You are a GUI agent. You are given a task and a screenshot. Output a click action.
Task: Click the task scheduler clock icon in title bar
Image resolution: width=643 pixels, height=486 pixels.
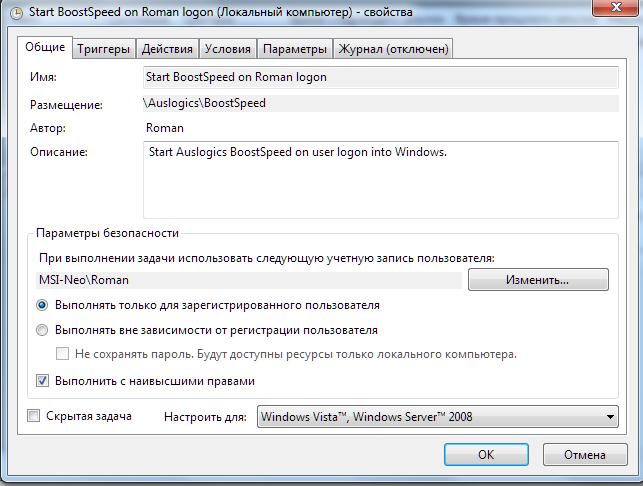click(16, 14)
